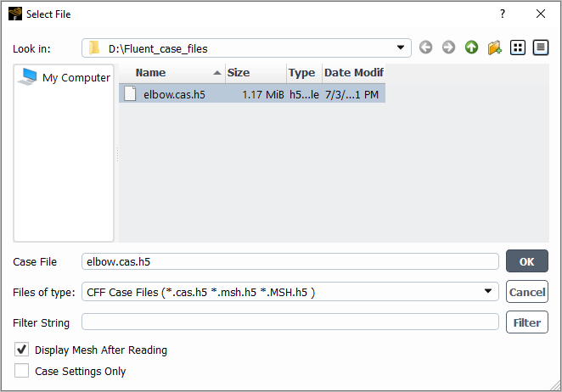This screenshot has height=392, width=562.
Task: Switch to icon list view
Action: [518, 48]
